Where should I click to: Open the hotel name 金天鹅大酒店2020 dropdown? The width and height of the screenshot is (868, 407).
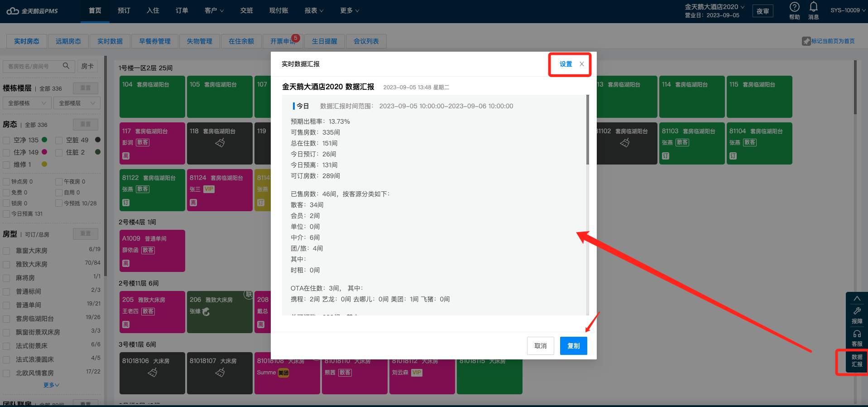pos(715,7)
